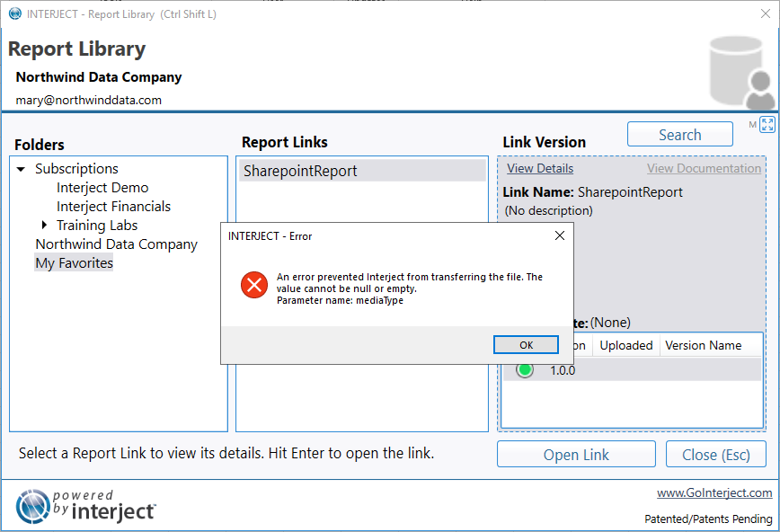
Task: Click the database user icon in header
Action: point(741,73)
